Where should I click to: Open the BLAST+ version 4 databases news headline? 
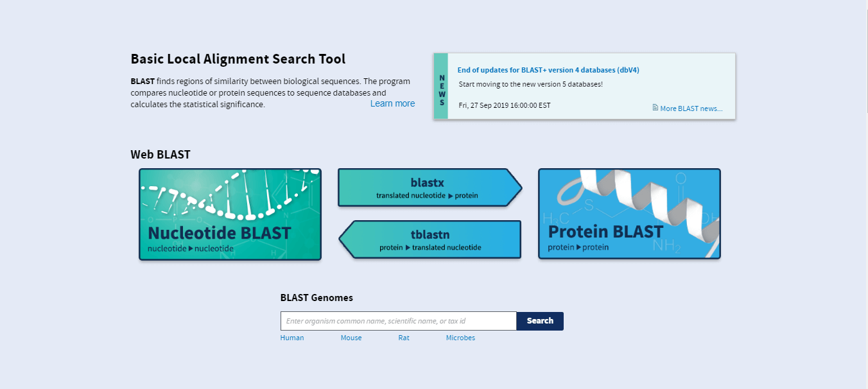548,70
